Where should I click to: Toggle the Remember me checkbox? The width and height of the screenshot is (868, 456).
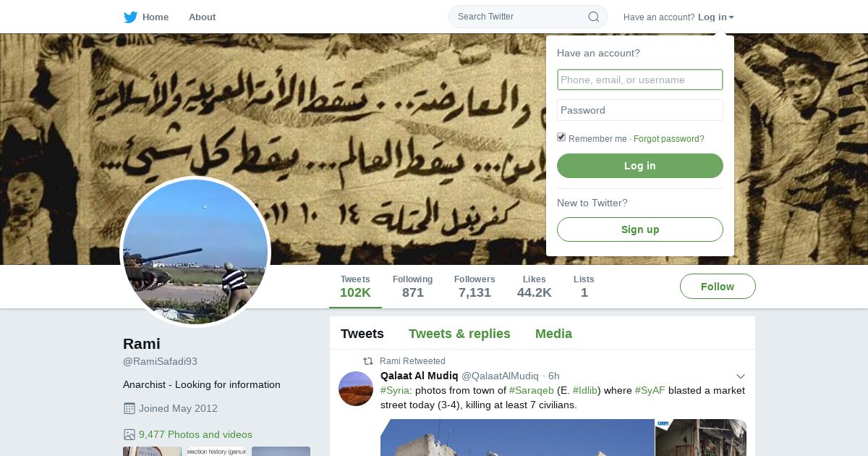[561, 138]
